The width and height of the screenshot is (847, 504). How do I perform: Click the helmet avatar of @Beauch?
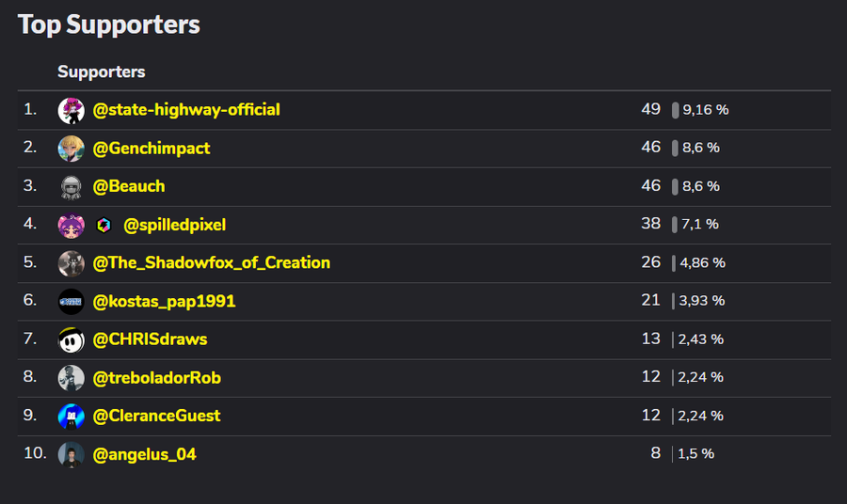[x=72, y=187]
